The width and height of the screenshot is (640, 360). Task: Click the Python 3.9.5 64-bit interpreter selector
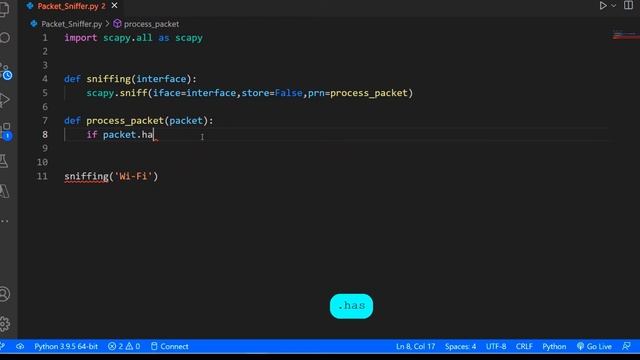66,347
